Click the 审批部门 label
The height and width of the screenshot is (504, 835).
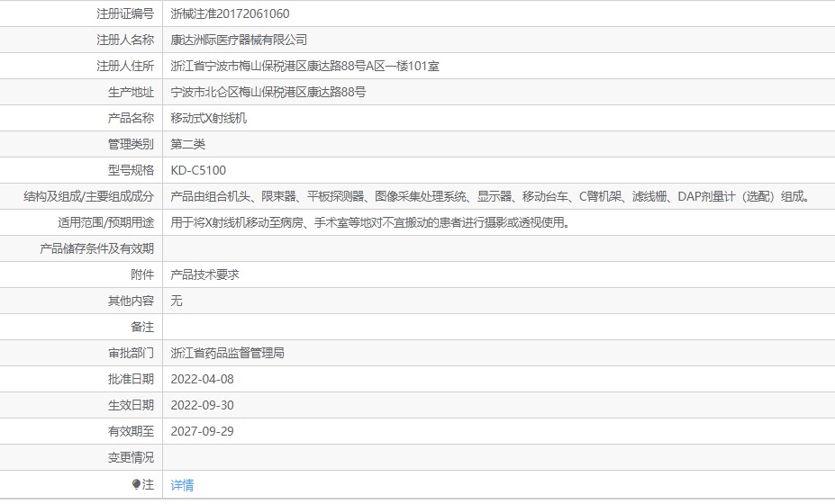131,353
